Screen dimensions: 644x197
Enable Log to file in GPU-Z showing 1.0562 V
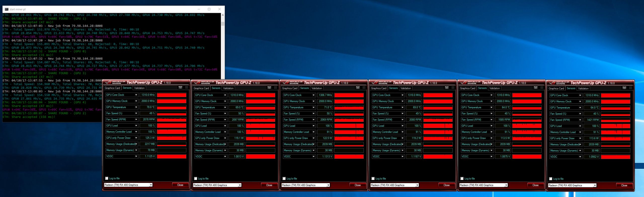tap(551, 179)
